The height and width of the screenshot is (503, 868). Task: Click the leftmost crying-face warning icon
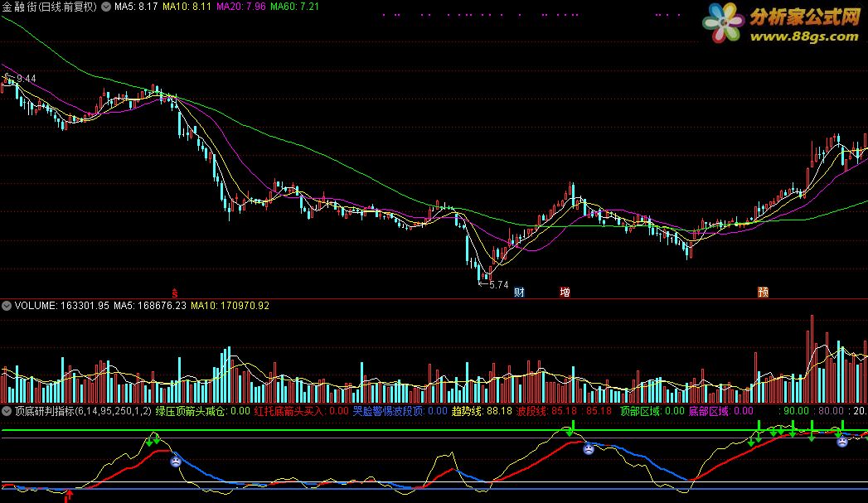[x=176, y=461]
